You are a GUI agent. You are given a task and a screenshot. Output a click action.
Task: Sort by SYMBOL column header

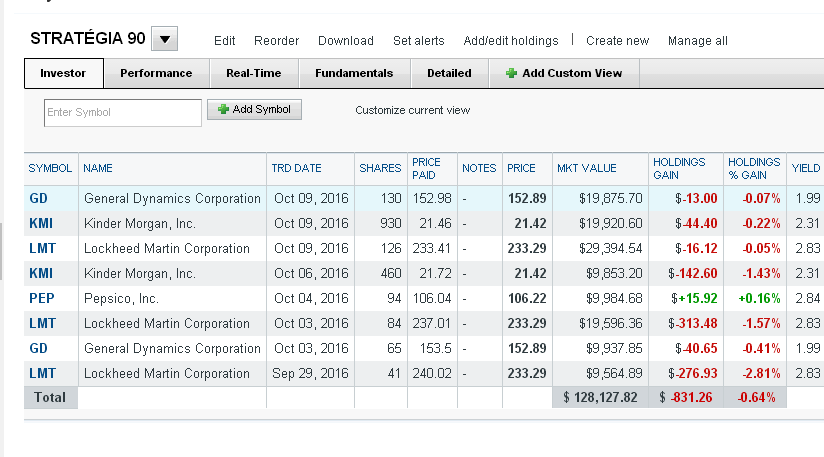pyautogui.click(x=50, y=168)
